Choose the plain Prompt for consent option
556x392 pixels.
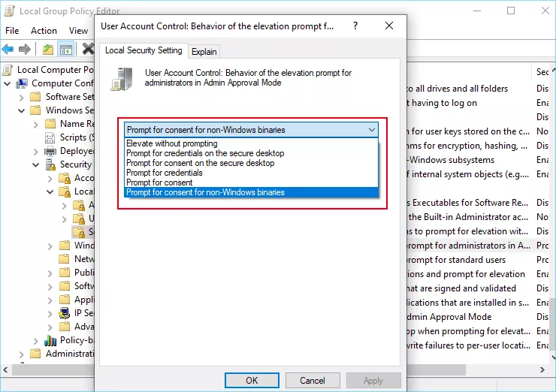pyautogui.click(x=252, y=182)
